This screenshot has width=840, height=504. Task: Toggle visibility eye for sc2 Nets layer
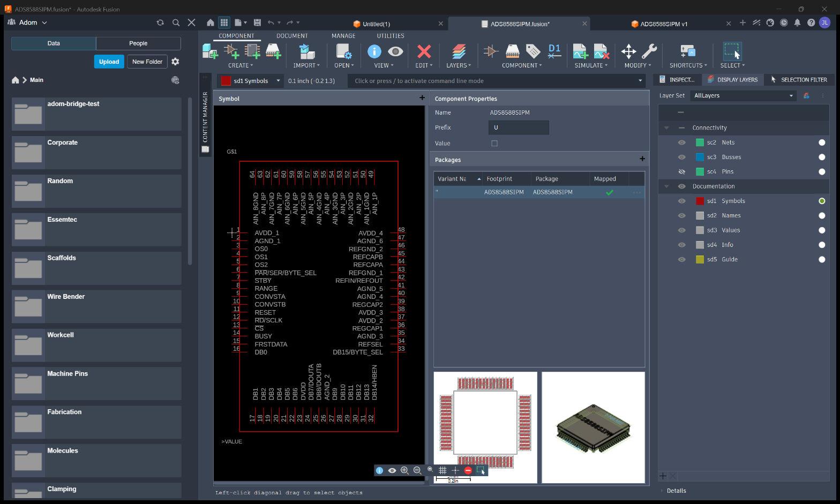tap(681, 142)
